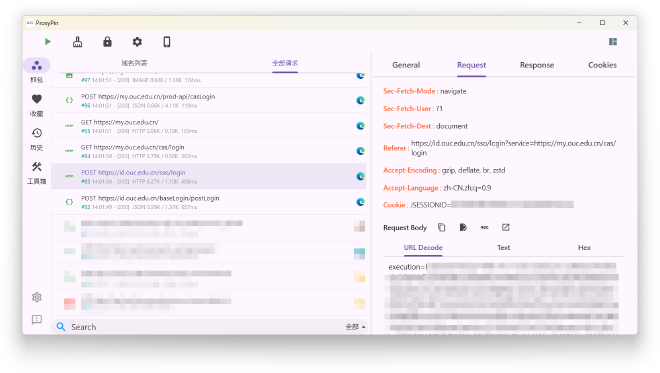Toggle panel layout icon at top right

click(x=613, y=42)
